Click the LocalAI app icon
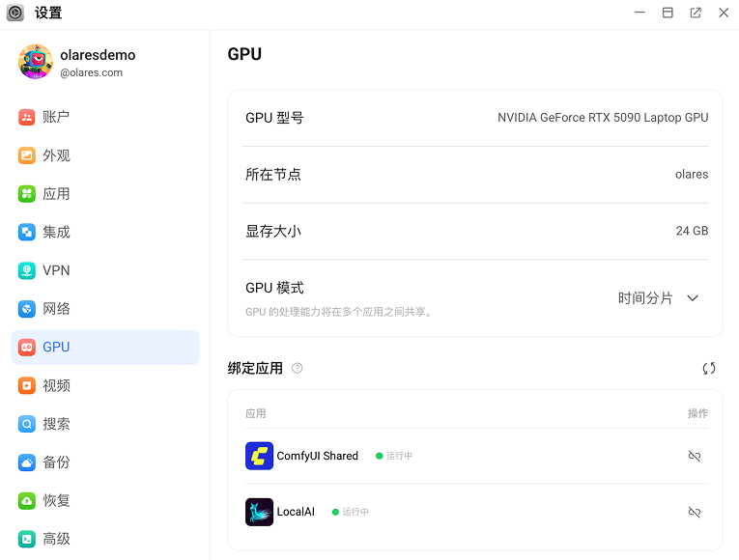Viewport: 739px width, 560px height. pos(259,512)
